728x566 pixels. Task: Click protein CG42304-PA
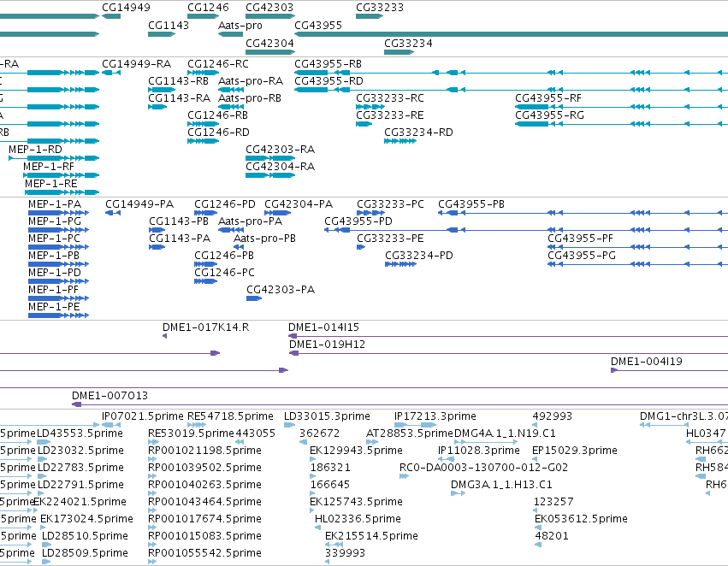pyautogui.click(x=299, y=204)
